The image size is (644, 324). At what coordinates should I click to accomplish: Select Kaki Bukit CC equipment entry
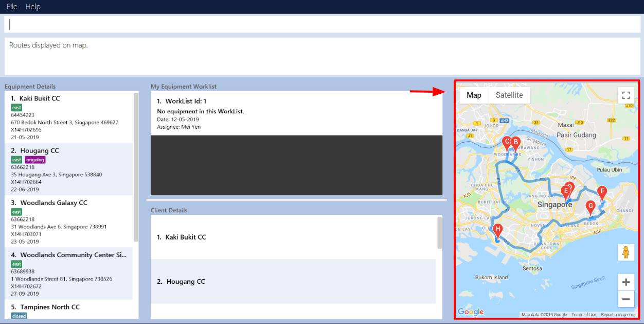click(x=69, y=117)
